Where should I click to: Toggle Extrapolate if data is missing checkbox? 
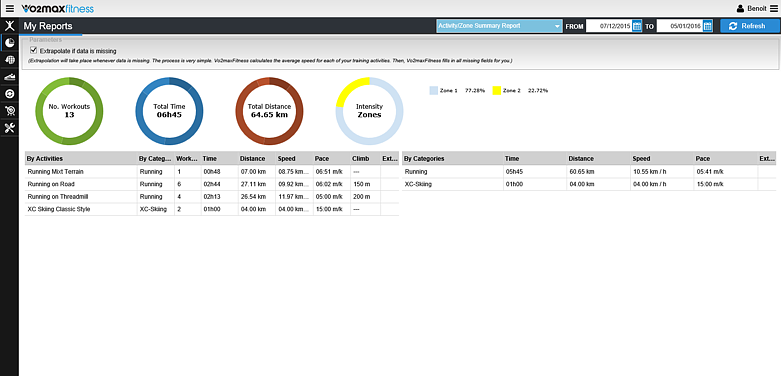33,50
